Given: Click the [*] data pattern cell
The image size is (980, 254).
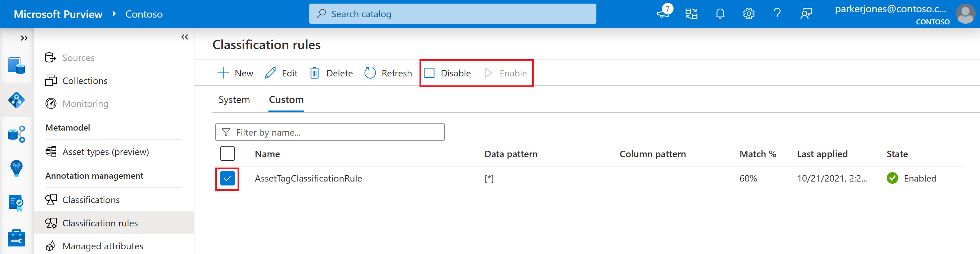Looking at the screenshot, I should click(x=489, y=178).
